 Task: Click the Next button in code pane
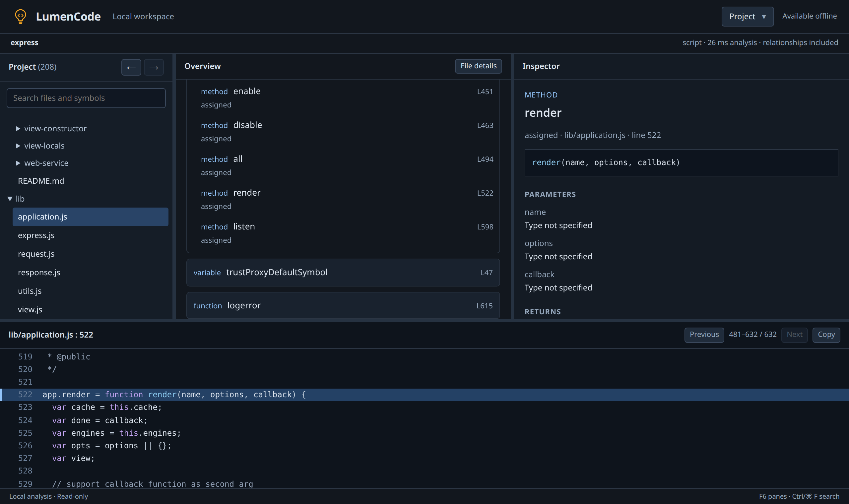[x=794, y=335]
